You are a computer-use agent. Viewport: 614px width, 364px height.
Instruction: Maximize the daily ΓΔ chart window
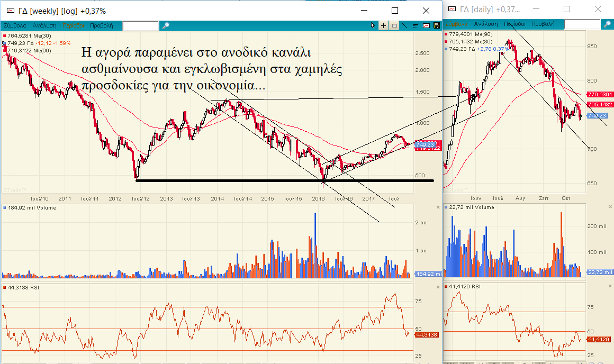click(567, 10)
